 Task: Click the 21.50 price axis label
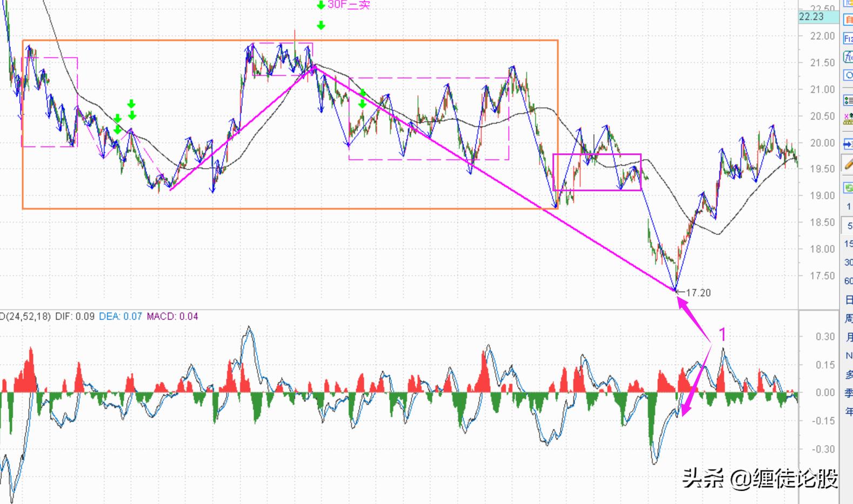(823, 63)
